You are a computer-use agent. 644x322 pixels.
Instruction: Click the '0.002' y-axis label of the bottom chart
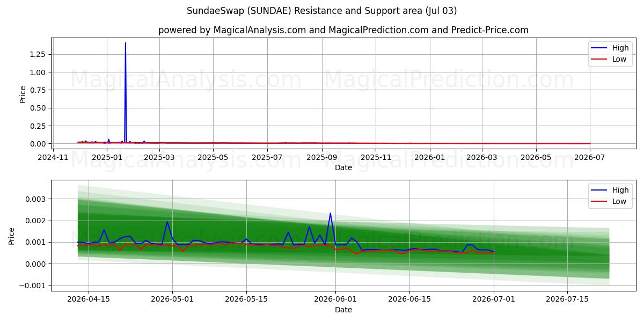pyautogui.click(x=34, y=221)
